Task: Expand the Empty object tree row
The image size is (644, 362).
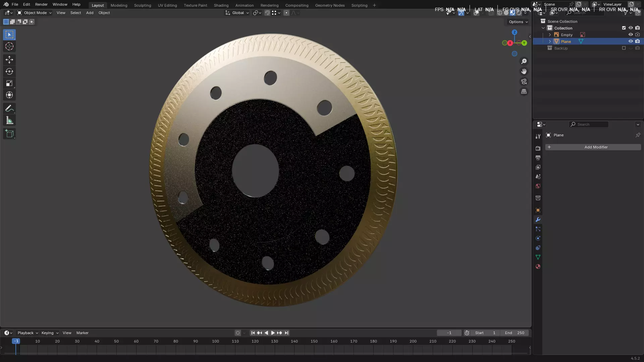Action: pos(550,35)
